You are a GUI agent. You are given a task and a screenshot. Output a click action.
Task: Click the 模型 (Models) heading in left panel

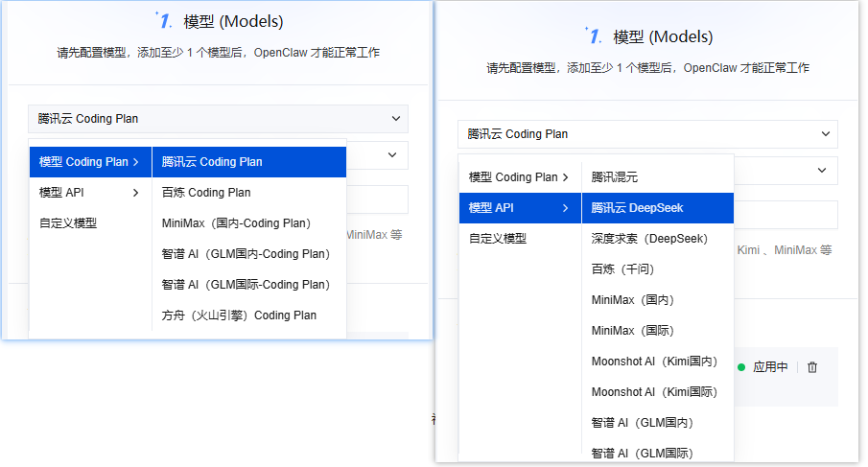[233, 22]
